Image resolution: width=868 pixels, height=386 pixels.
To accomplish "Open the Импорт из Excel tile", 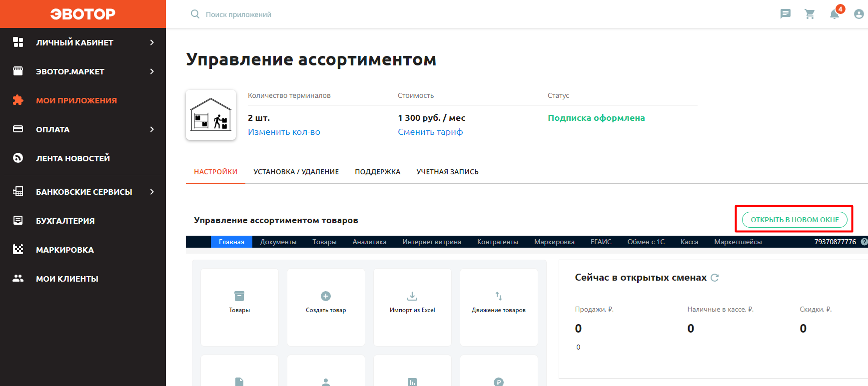I will tap(412, 307).
